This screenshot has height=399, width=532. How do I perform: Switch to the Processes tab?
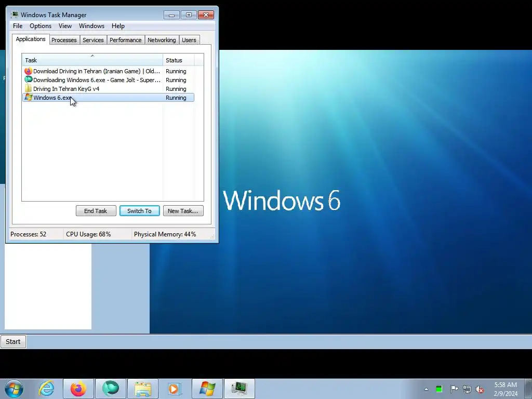coord(64,39)
